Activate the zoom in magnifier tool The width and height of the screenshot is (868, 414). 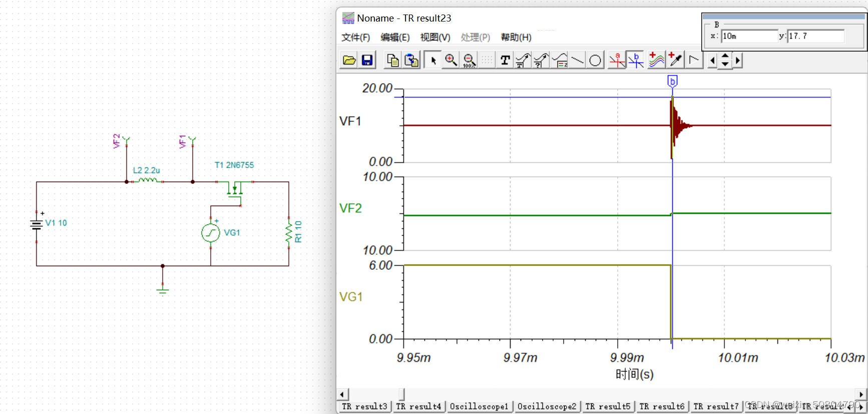click(451, 61)
